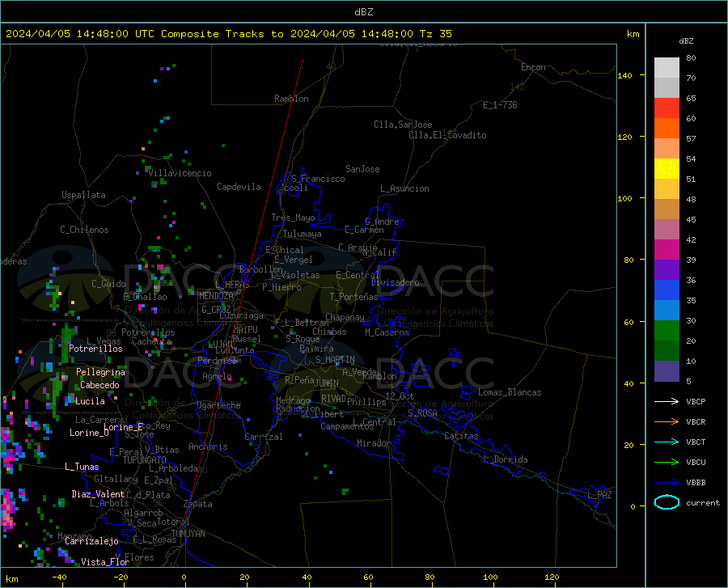Click the Clla.SanJose map label
Screen dimensions: 728x588
403,125
